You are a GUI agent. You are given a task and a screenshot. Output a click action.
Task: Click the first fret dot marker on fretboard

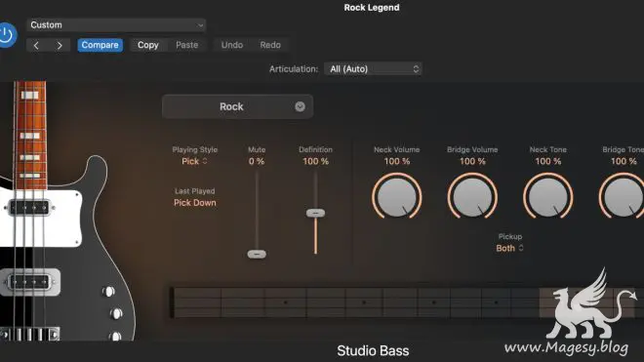point(286,302)
